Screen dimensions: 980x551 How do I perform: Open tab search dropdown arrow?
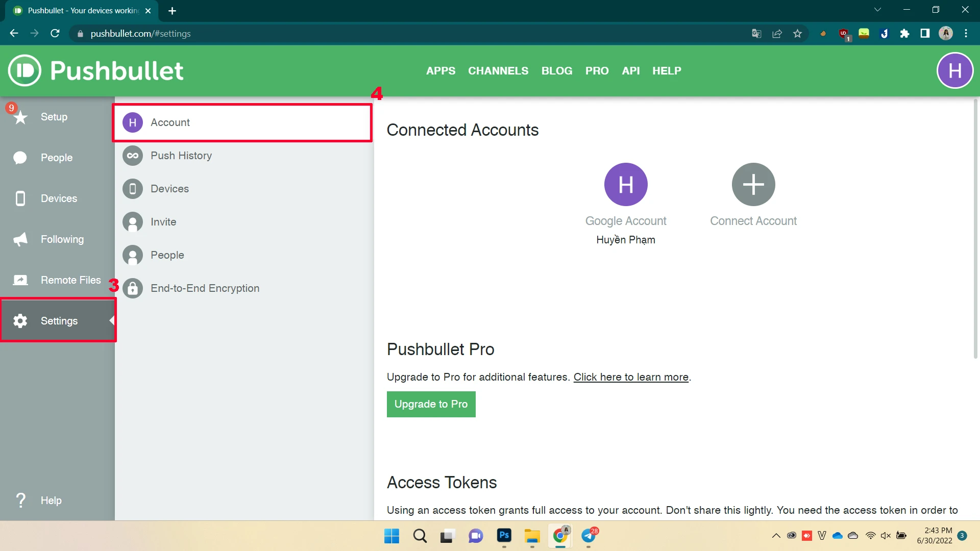point(877,10)
